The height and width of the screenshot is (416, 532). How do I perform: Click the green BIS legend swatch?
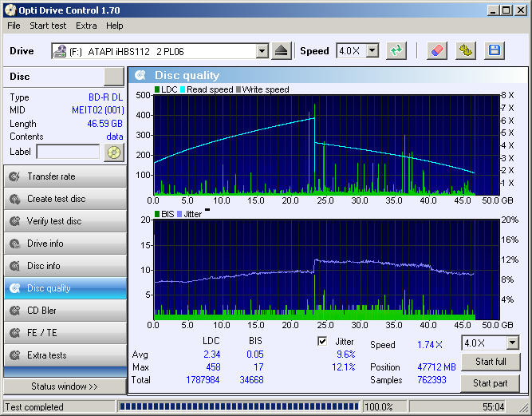157,214
